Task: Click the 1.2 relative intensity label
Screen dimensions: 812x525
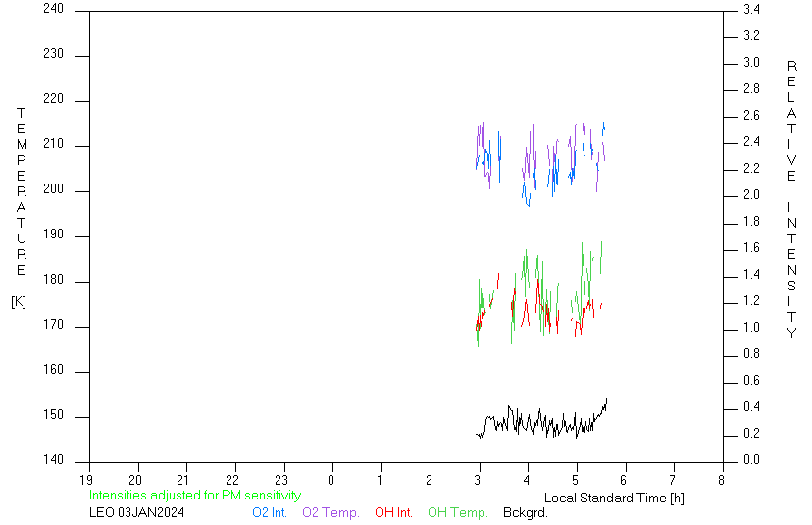Action: pos(751,300)
